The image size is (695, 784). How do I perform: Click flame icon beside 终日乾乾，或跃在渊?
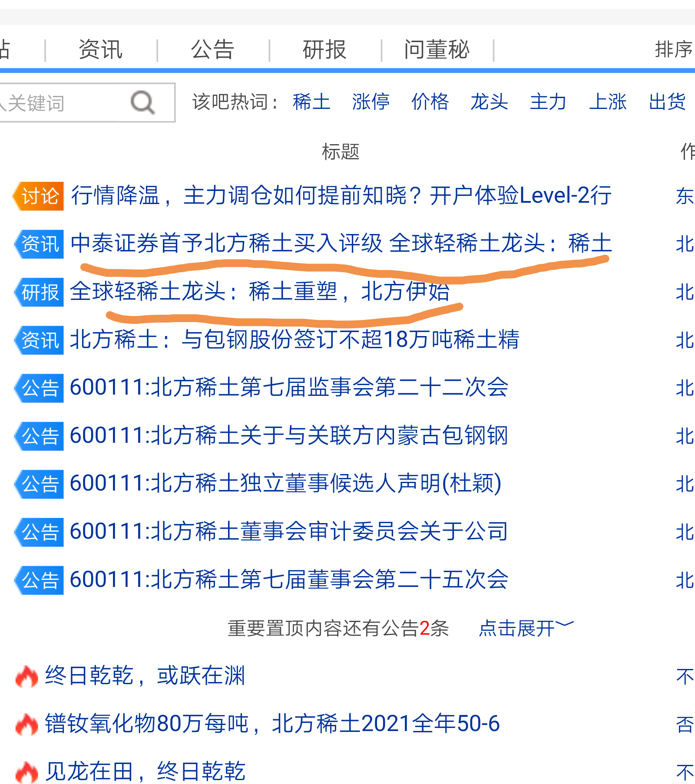tap(26, 676)
